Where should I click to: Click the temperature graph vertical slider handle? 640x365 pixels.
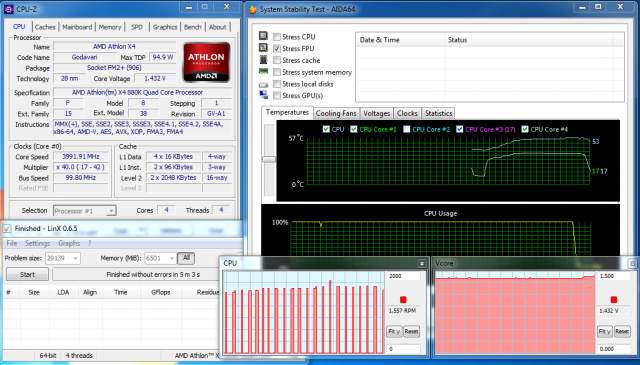(269, 159)
